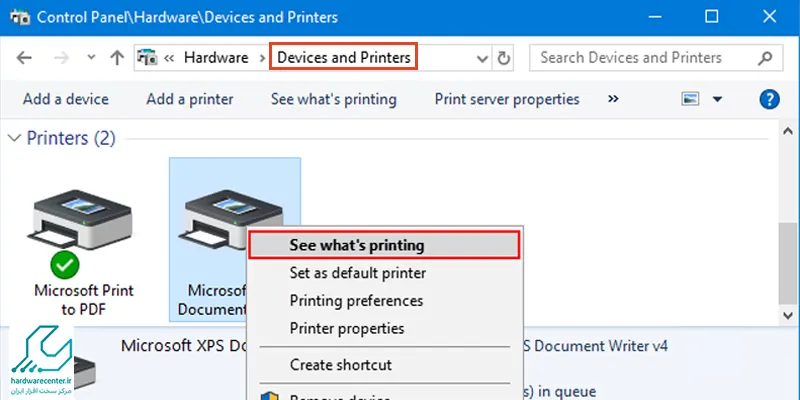This screenshot has height=400, width=800.
Task: Open Print server properties
Action: (x=507, y=99)
